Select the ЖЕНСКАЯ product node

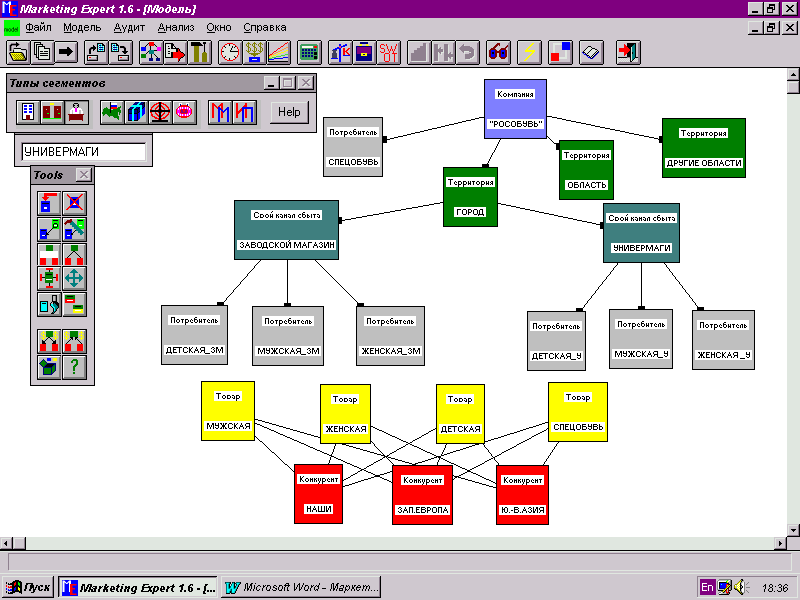[345, 414]
